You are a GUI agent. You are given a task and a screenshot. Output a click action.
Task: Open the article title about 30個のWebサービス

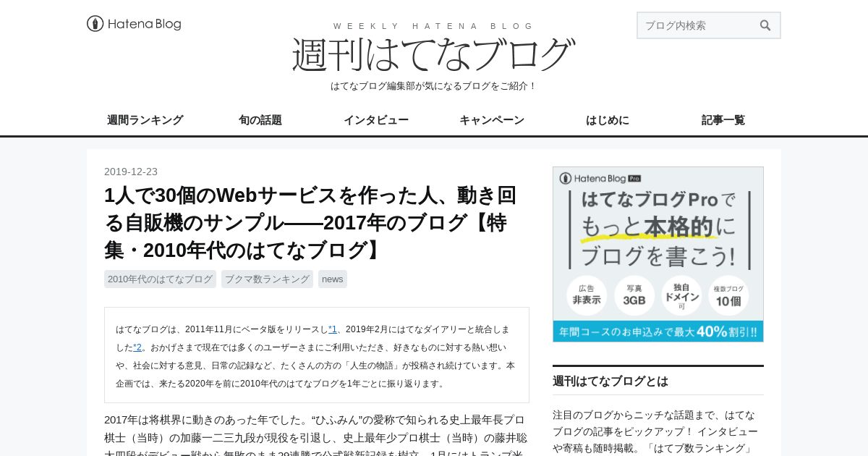coord(311,223)
